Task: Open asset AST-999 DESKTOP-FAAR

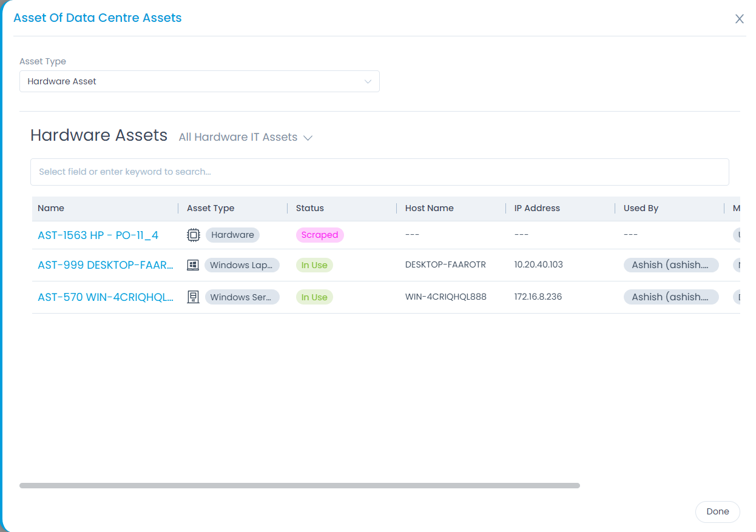Action: [106, 264]
